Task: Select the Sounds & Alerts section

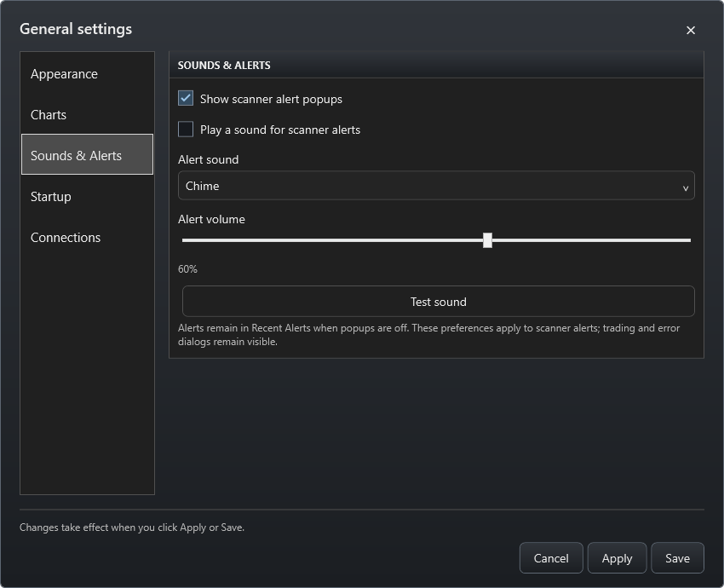Action: [x=87, y=155]
